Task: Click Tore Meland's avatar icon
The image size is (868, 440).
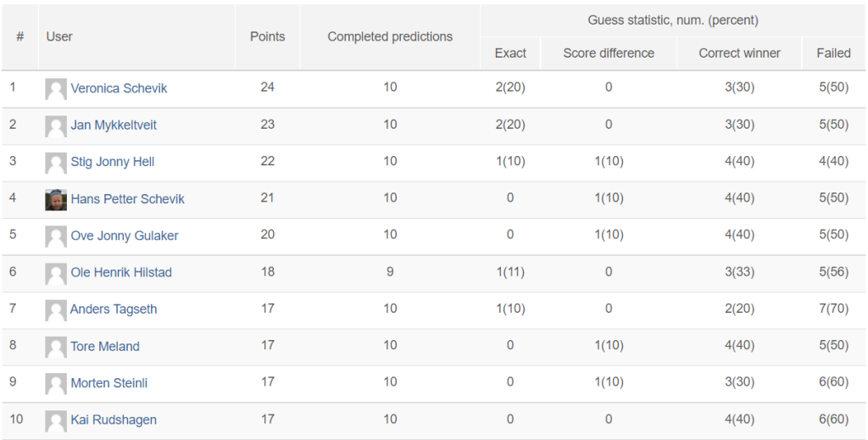Action: pos(56,347)
